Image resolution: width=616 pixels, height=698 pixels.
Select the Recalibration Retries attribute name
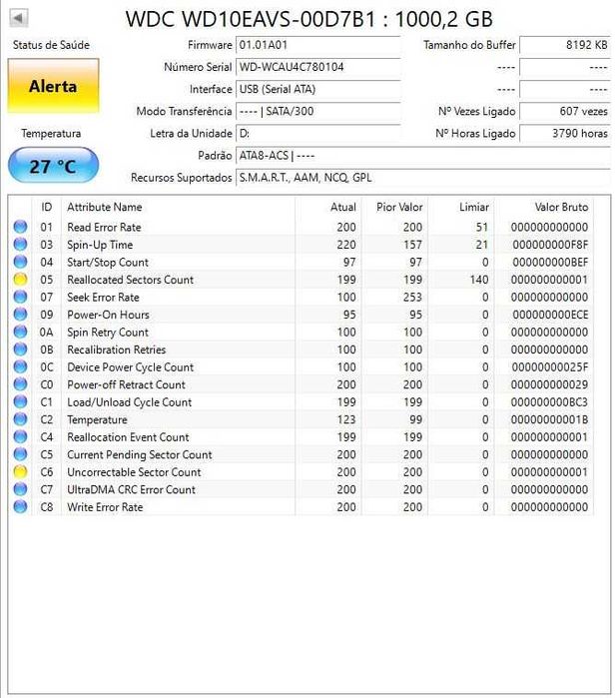point(116,349)
